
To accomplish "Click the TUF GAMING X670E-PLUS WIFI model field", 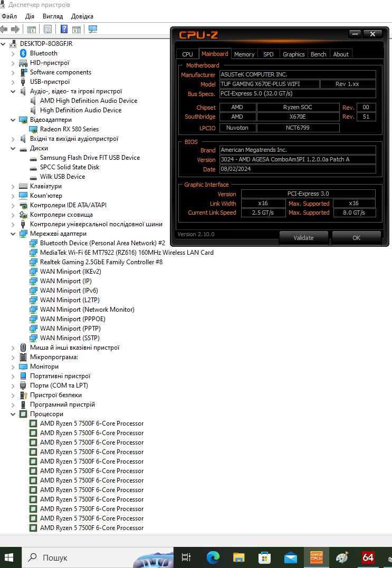I will pos(270,84).
